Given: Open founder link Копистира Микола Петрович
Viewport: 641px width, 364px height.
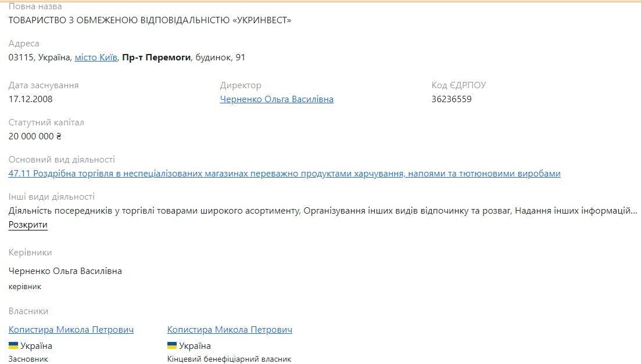Looking at the screenshot, I should 71,330.
